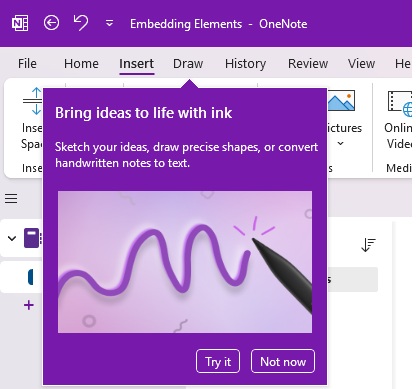Viewport: 416px width, 389px height.
Task: Select the purple notebook icon
Action: coord(32,238)
